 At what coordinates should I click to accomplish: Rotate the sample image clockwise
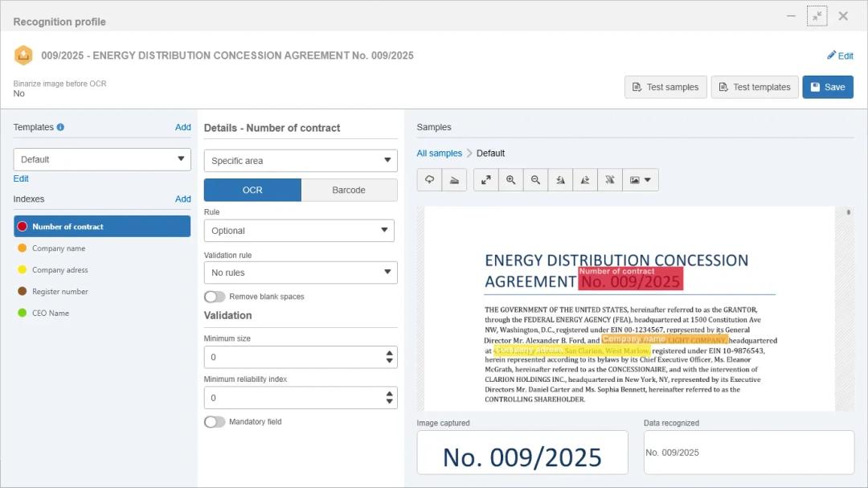click(x=585, y=180)
